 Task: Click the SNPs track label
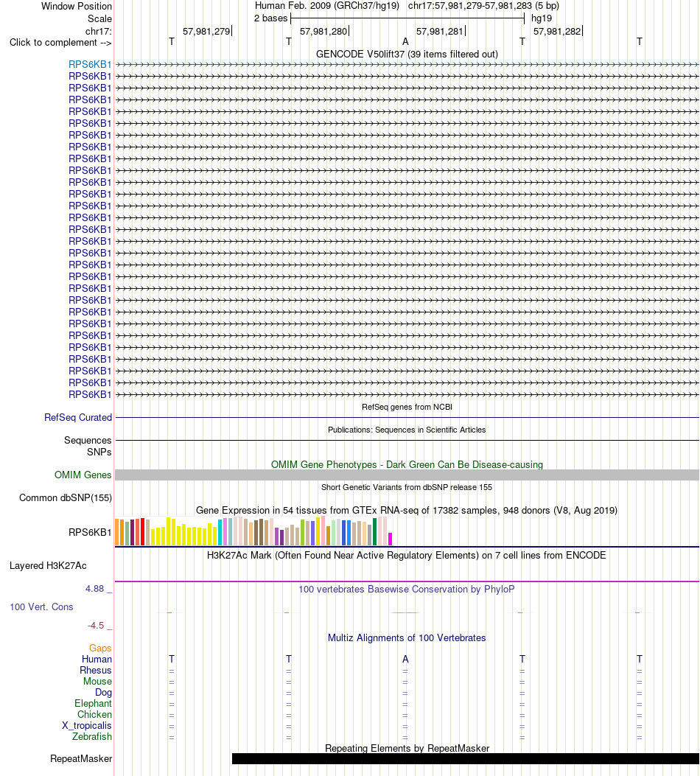(99, 452)
